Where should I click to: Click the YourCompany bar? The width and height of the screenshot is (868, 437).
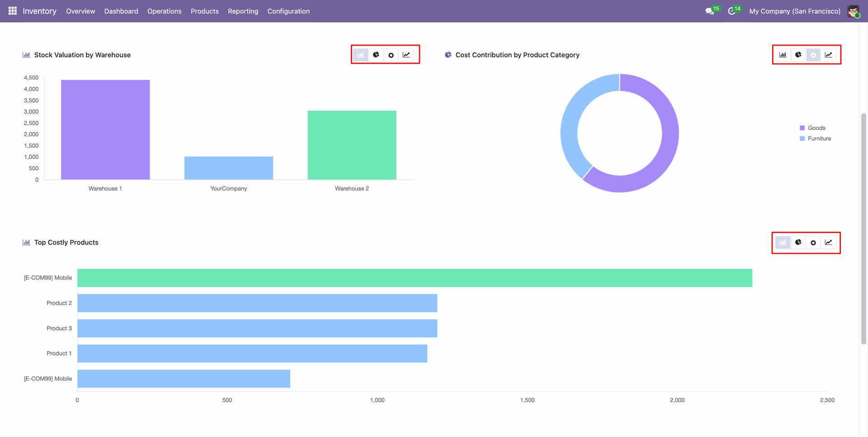pyautogui.click(x=229, y=168)
